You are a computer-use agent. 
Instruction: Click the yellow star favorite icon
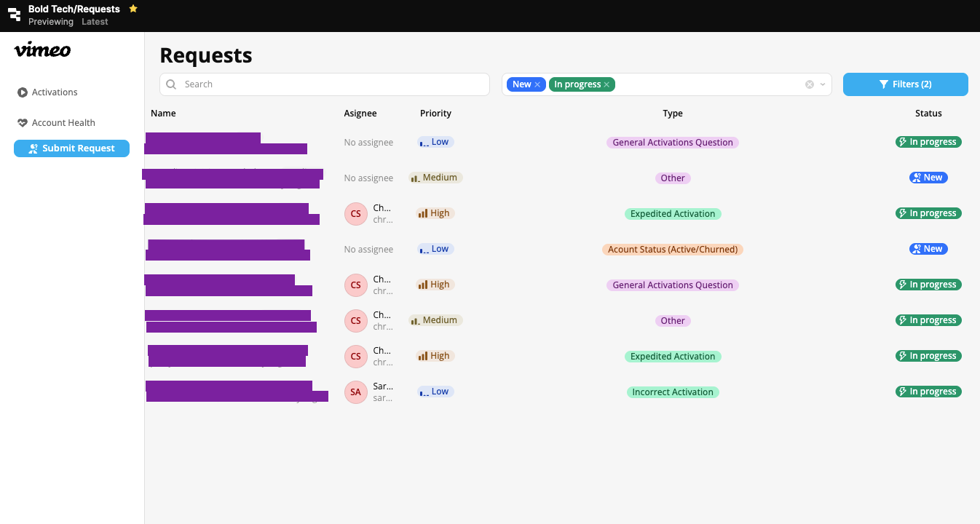[133, 9]
